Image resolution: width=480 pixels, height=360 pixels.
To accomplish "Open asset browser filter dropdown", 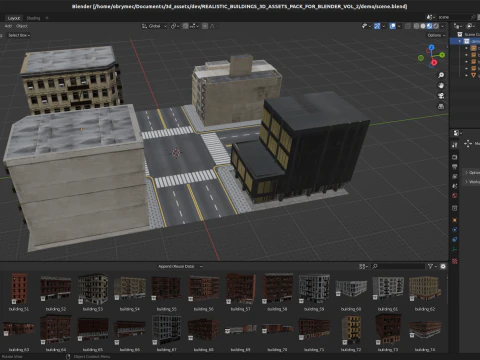I will click(432, 266).
